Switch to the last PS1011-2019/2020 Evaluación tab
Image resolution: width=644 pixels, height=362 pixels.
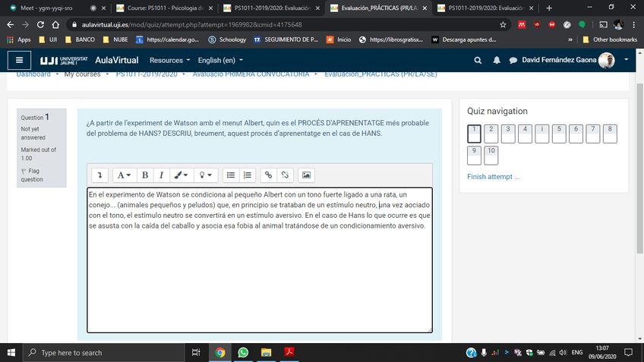(x=486, y=8)
